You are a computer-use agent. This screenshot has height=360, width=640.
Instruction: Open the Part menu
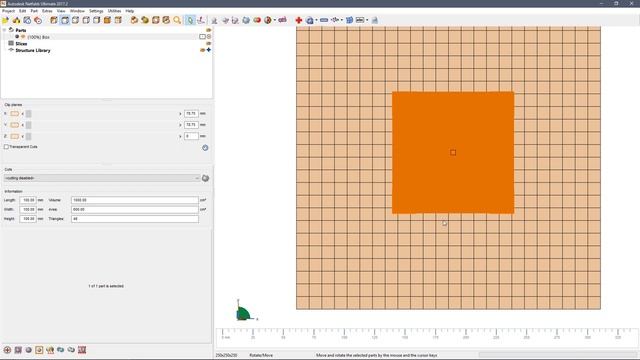(x=34, y=11)
